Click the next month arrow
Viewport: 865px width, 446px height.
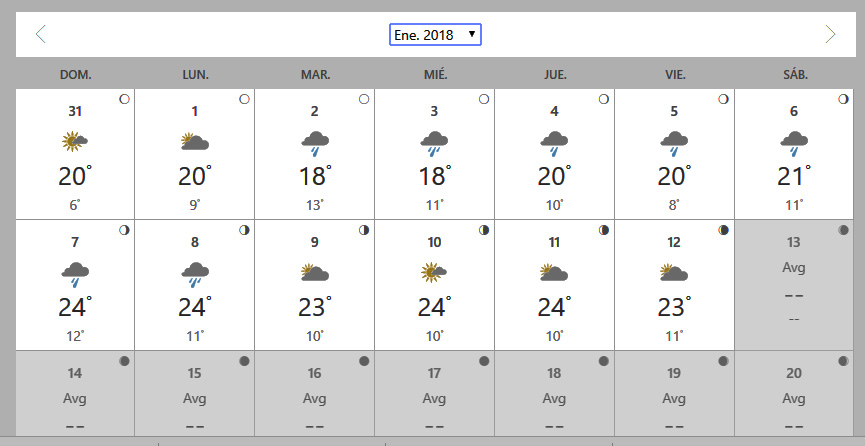(830, 34)
